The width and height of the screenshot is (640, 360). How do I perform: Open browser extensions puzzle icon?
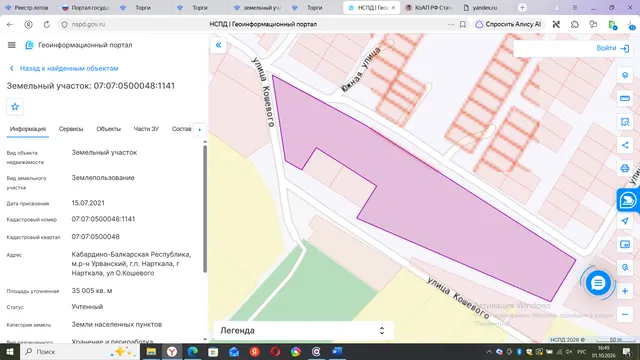point(575,24)
